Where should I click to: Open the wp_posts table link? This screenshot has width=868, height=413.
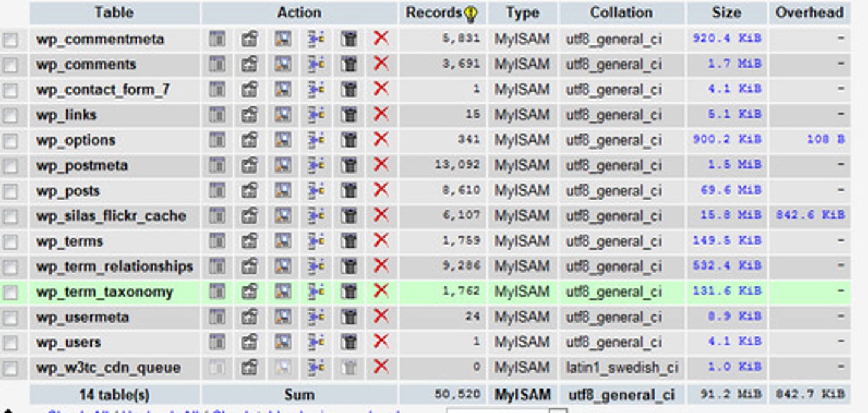coord(68,191)
